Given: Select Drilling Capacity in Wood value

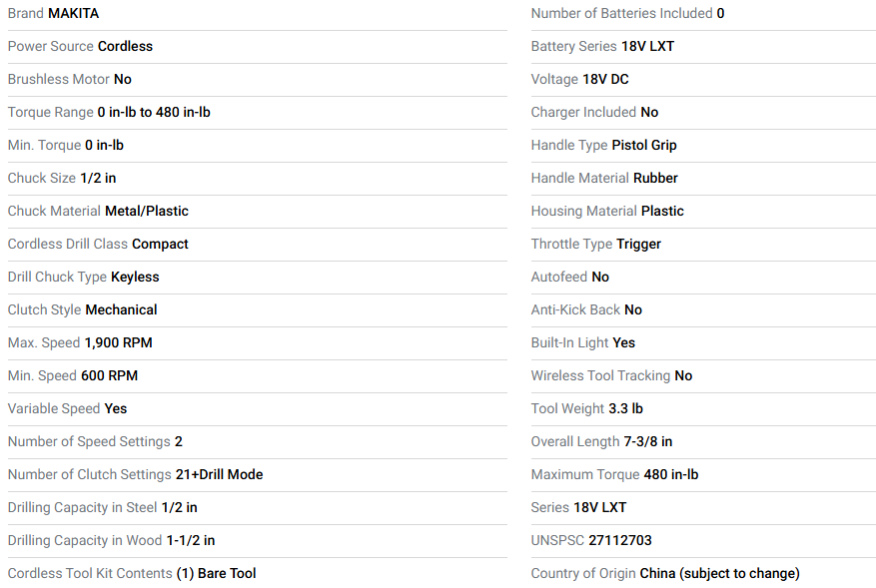Looking at the screenshot, I should click(x=191, y=540).
